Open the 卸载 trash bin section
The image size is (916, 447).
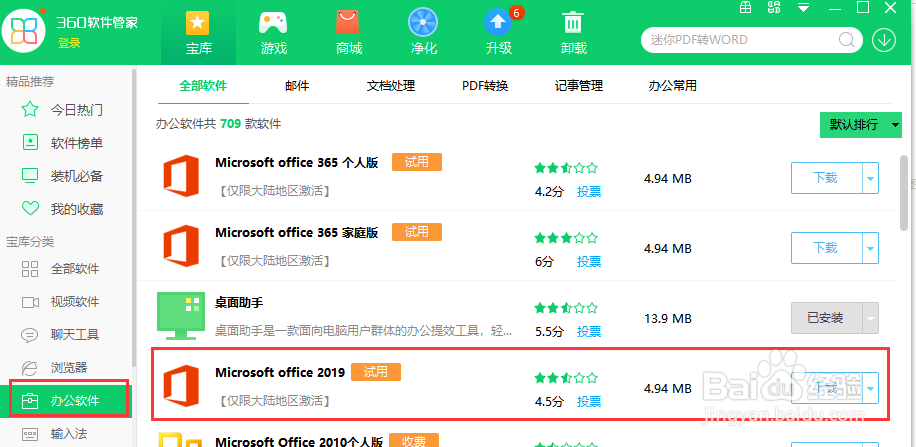573,33
